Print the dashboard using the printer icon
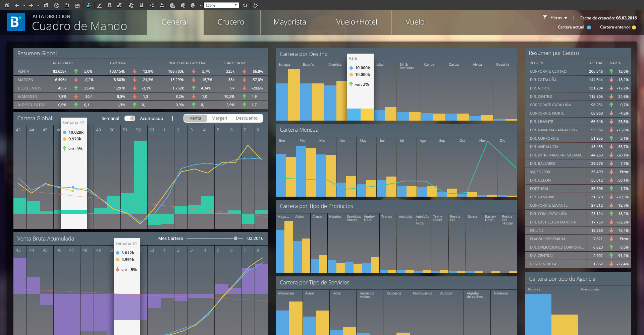Screen dimensions: 644x335 coord(162,5)
